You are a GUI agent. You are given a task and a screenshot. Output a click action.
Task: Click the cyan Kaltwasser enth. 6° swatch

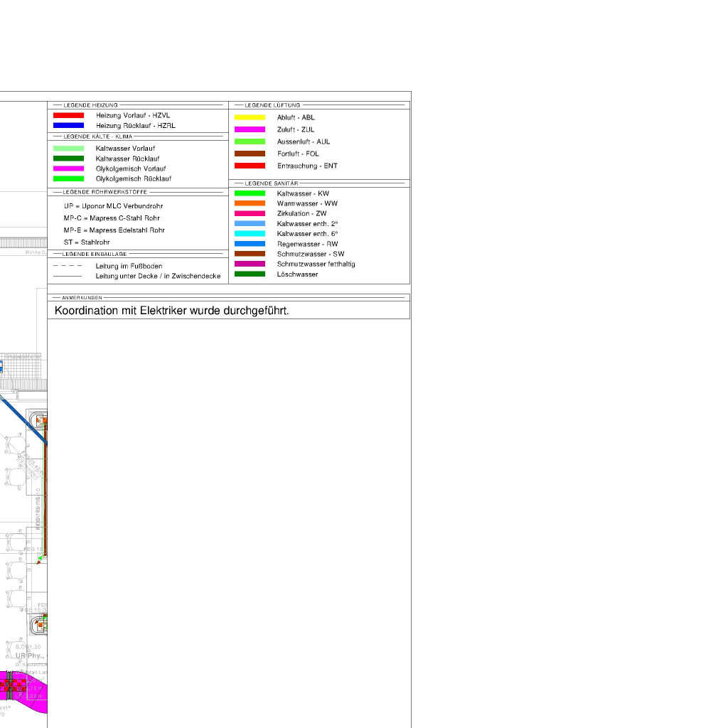click(250, 234)
